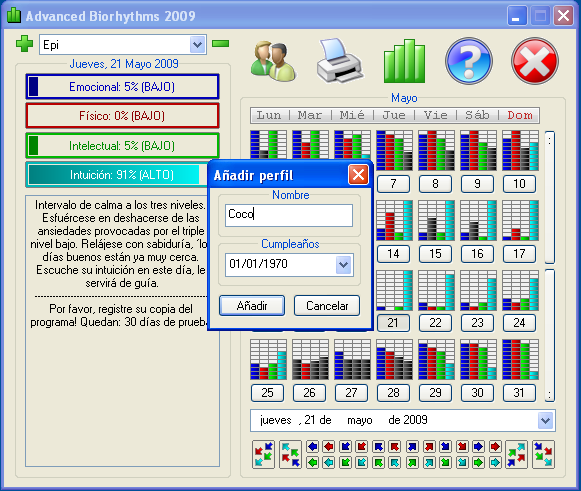Select day 15 in the calendar

435,254
